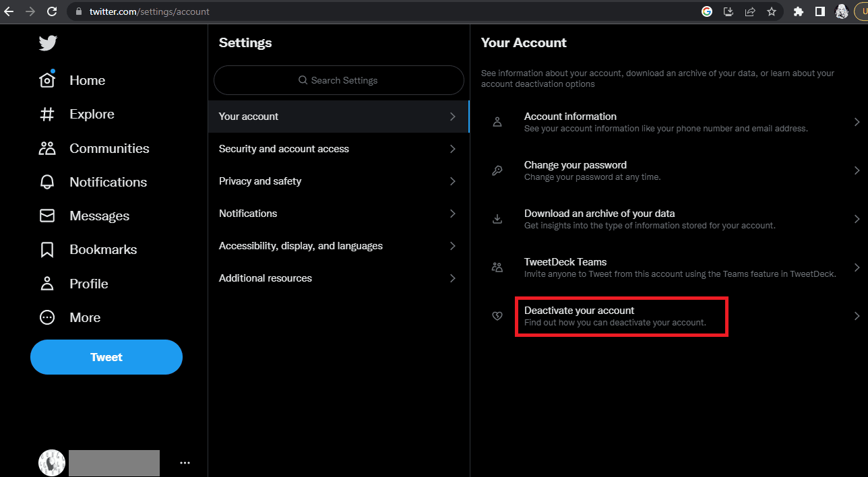Expand Accessibility, display, and languages chevron
Image resolution: width=868 pixels, height=477 pixels.
pos(453,246)
